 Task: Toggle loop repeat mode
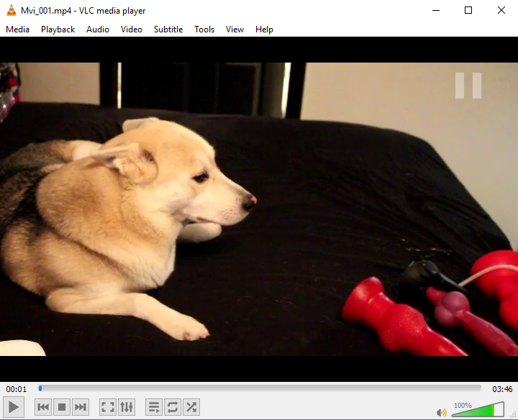tap(173, 407)
